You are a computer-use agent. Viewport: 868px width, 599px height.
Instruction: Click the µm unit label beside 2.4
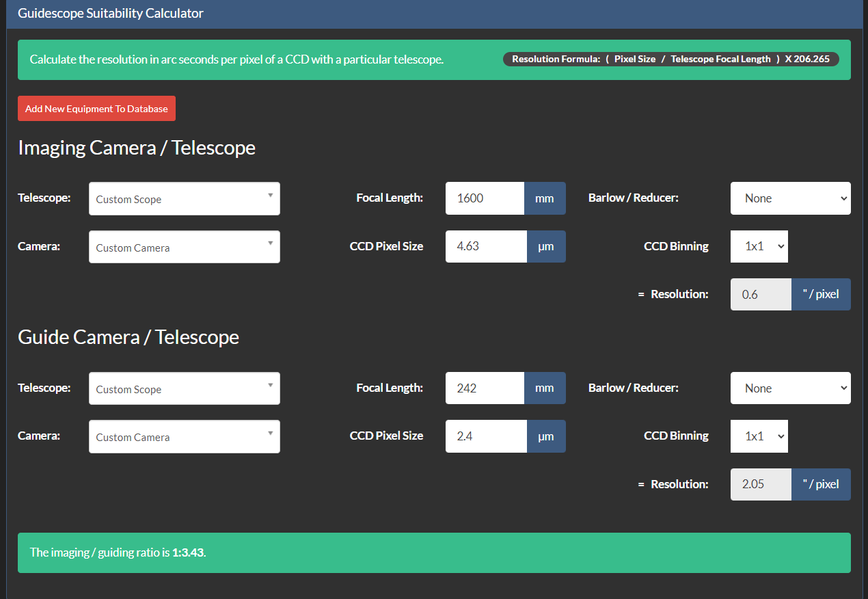546,436
